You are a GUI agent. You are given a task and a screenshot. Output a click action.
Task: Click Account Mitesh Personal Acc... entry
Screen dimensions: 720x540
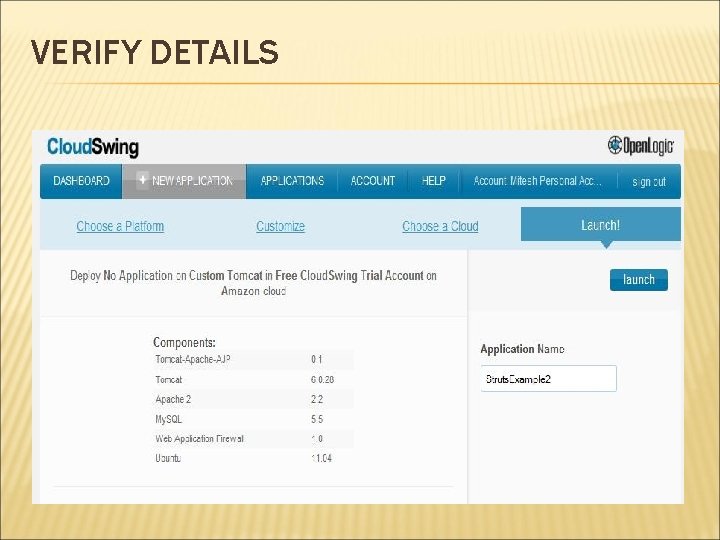coord(538,181)
